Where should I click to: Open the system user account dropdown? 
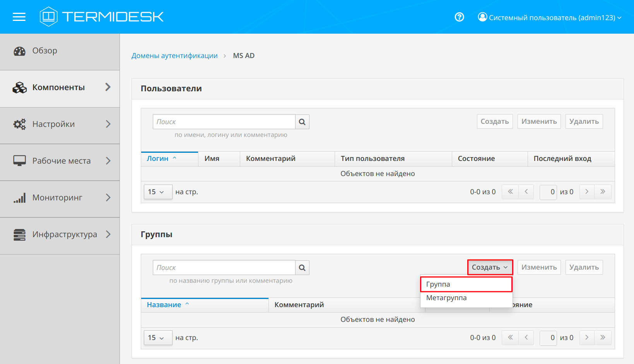(550, 17)
